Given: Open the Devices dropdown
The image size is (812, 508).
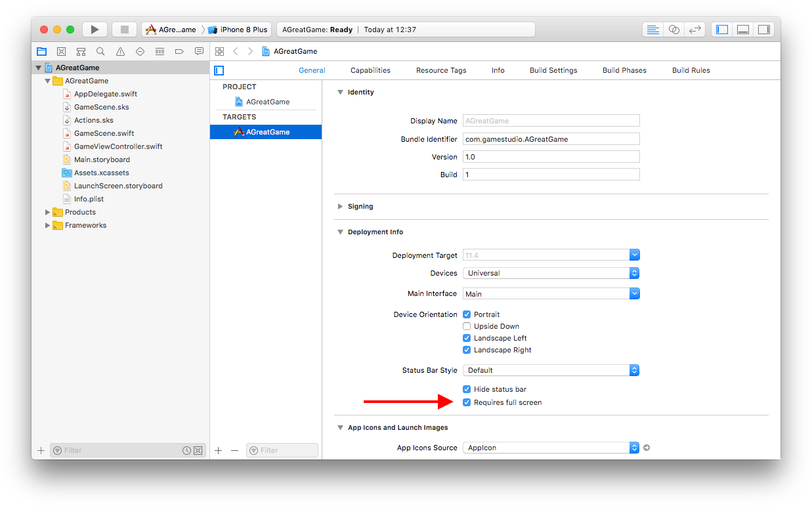Looking at the screenshot, I should 551,273.
